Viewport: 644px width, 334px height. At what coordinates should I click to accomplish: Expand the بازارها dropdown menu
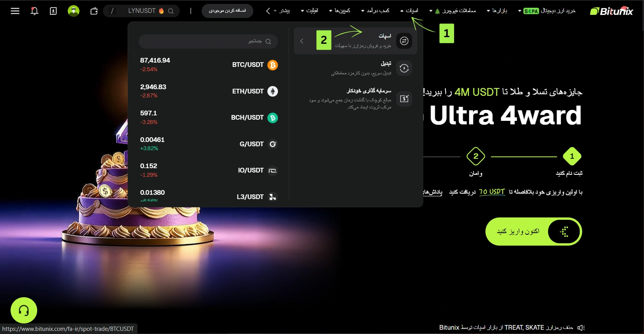(497, 11)
